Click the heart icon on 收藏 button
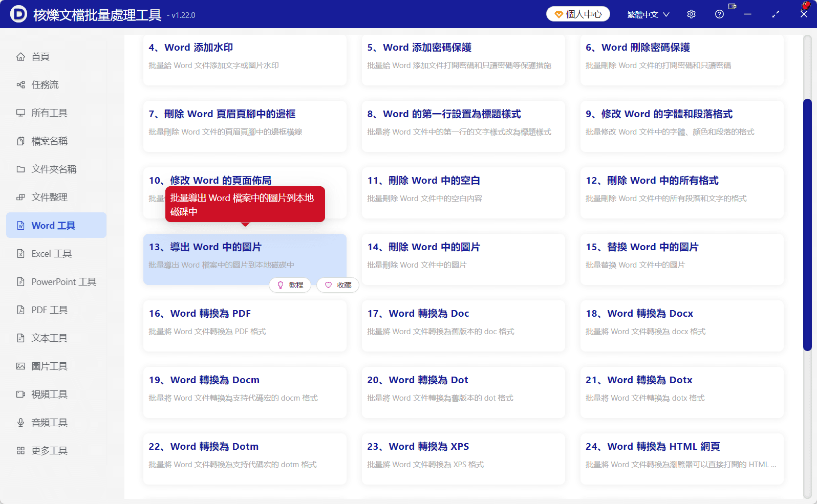The image size is (817, 504). click(328, 285)
